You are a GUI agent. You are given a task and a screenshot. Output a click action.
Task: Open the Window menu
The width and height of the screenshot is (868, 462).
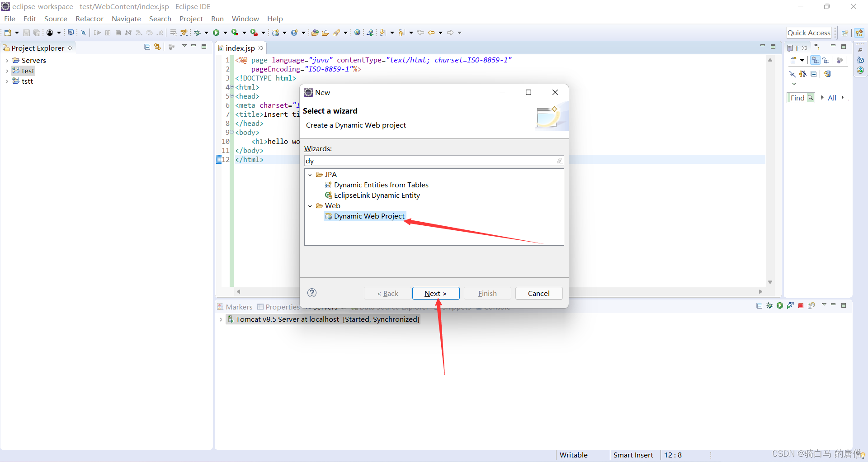coord(245,19)
